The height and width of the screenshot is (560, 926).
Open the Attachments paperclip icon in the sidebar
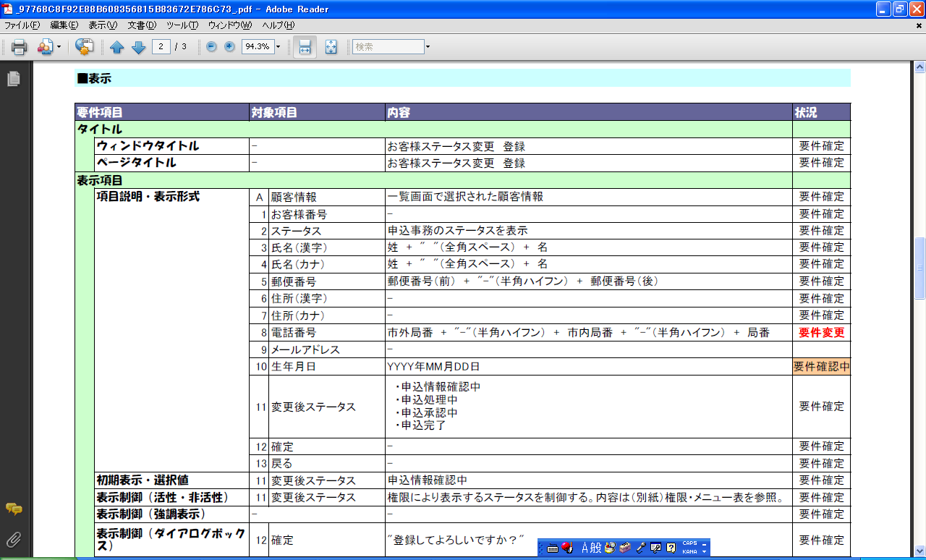[x=13, y=539]
